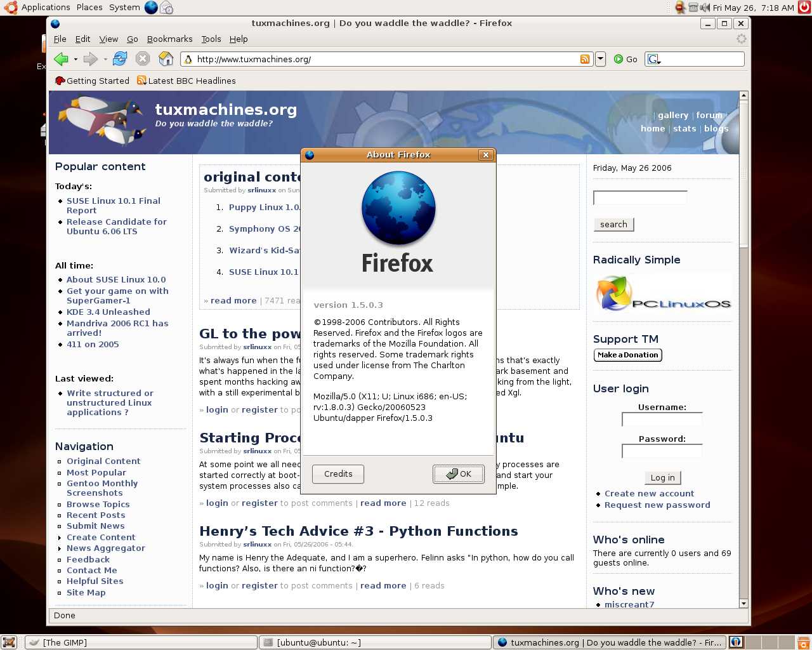Open the Ubuntu Applications menu
The image size is (812, 650).
coord(37,8)
